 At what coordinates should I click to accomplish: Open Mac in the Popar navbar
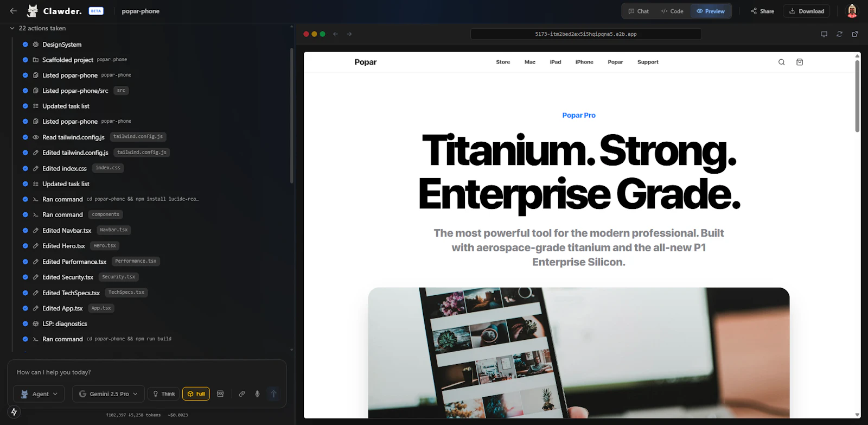pyautogui.click(x=530, y=62)
